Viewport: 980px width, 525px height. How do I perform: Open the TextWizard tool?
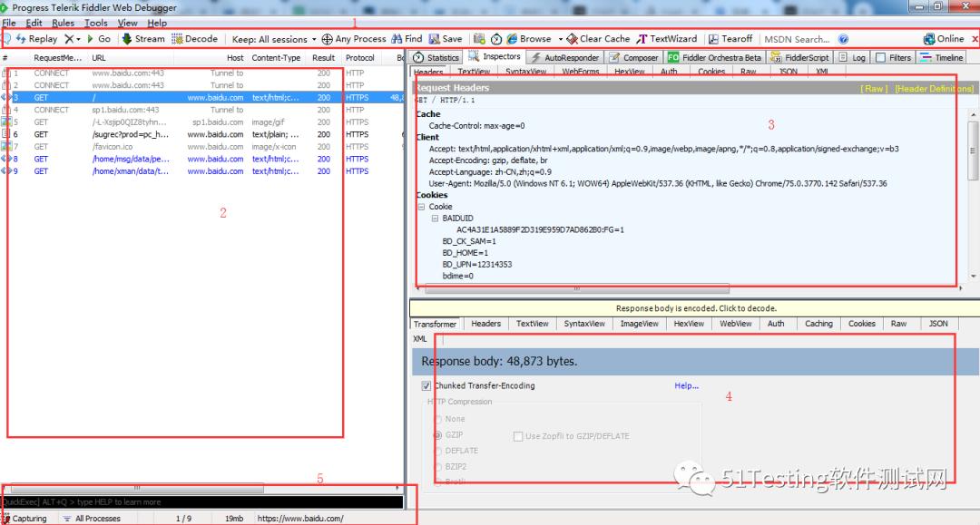point(642,39)
